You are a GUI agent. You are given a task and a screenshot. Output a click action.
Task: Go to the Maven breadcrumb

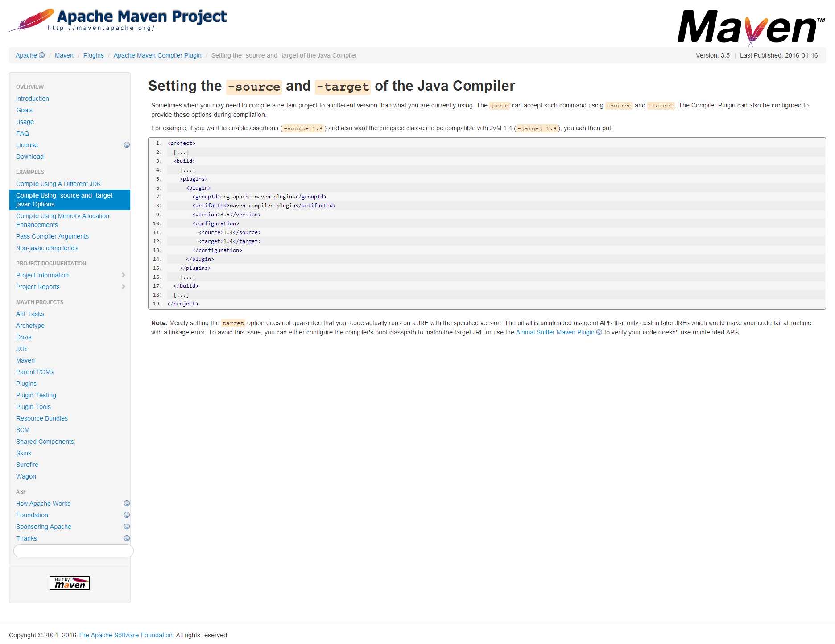click(x=64, y=55)
